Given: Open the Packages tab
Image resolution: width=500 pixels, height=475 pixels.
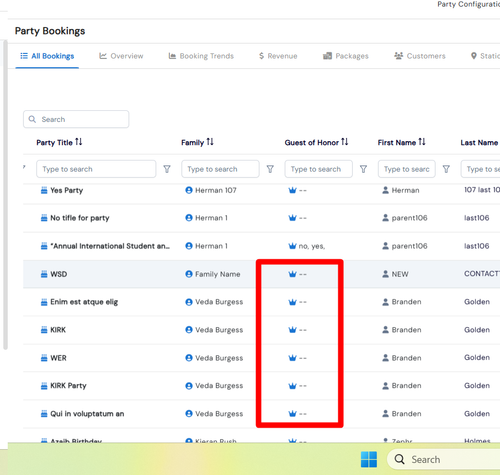Looking at the screenshot, I should click(x=346, y=56).
